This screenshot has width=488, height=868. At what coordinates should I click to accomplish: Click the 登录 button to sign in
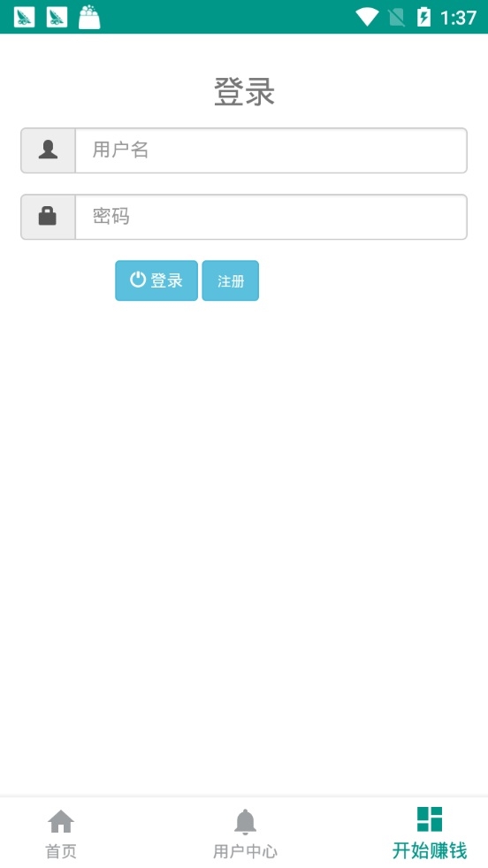[x=156, y=280]
